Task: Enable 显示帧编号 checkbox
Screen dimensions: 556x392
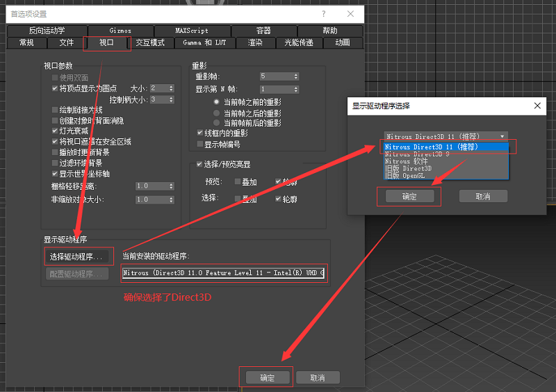Action: [199, 144]
